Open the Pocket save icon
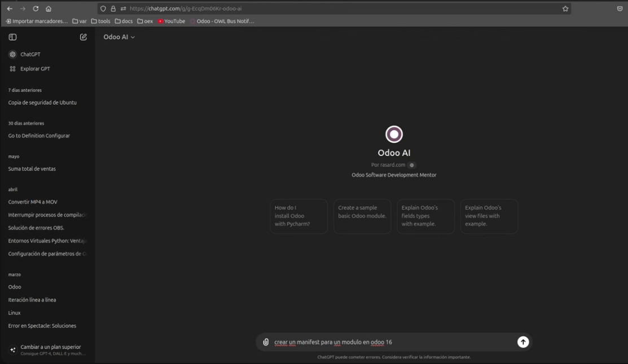The image size is (628, 364). (x=620, y=8)
